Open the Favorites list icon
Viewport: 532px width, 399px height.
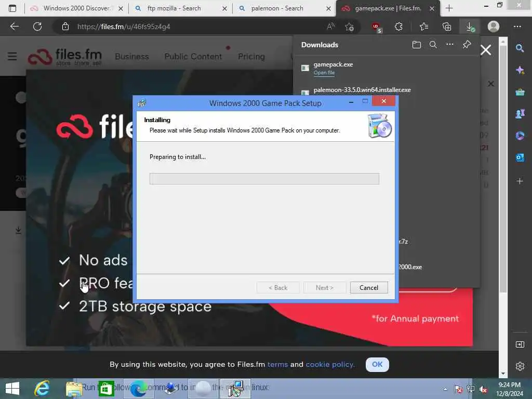tap(423, 26)
